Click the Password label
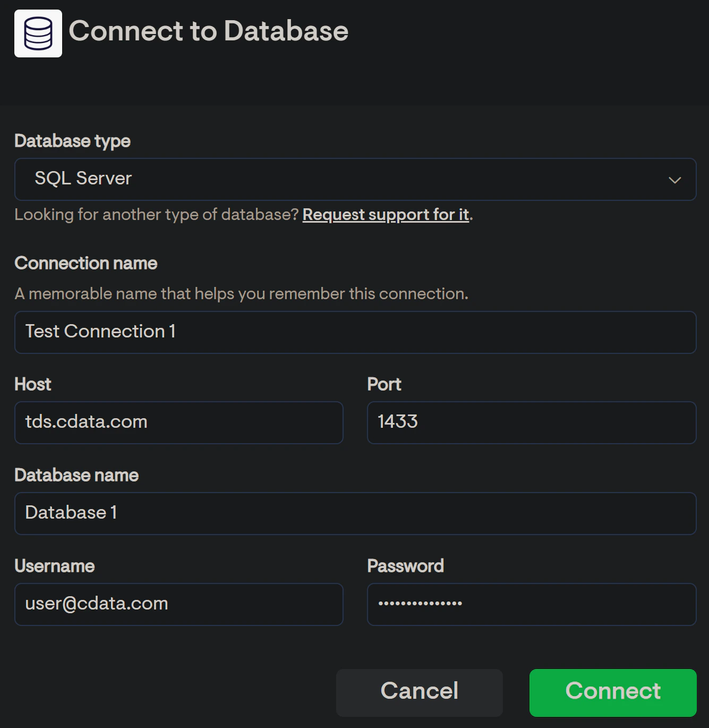The image size is (709, 728). click(405, 565)
